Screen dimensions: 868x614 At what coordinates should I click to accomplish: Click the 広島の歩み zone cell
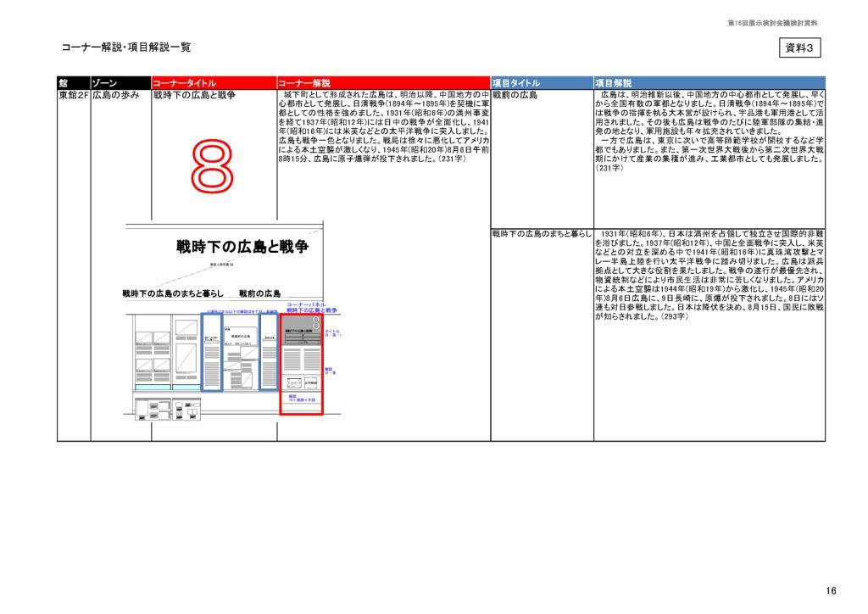pos(116,95)
